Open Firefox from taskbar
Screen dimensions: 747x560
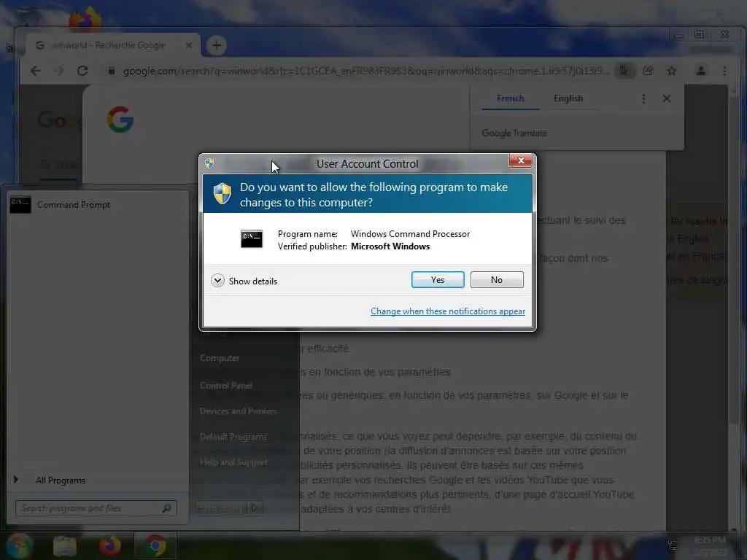(x=110, y=545)
